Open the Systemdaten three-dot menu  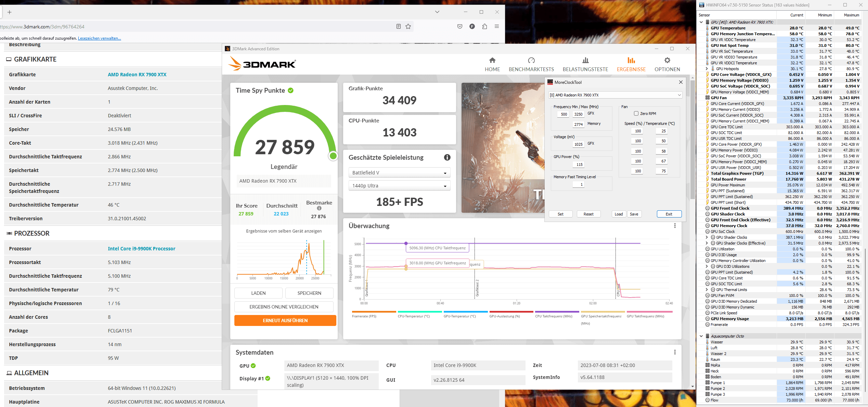coord(675,352)
